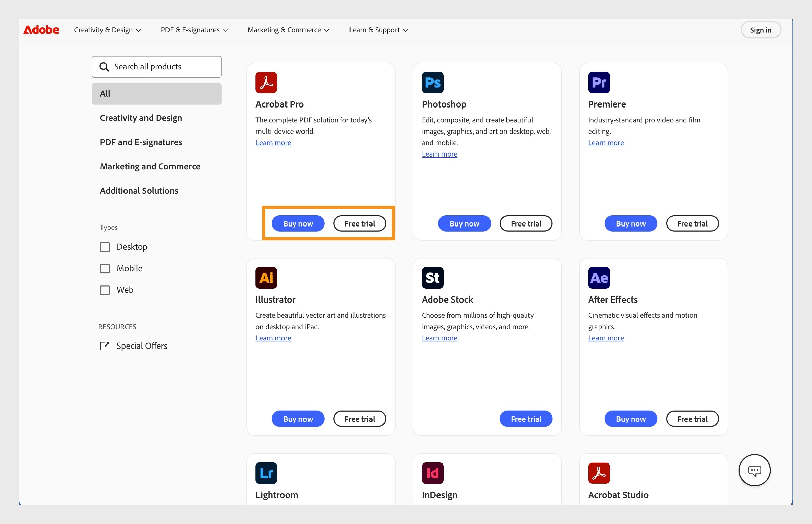Click the Acrobat Pro icon

(266, 82)
